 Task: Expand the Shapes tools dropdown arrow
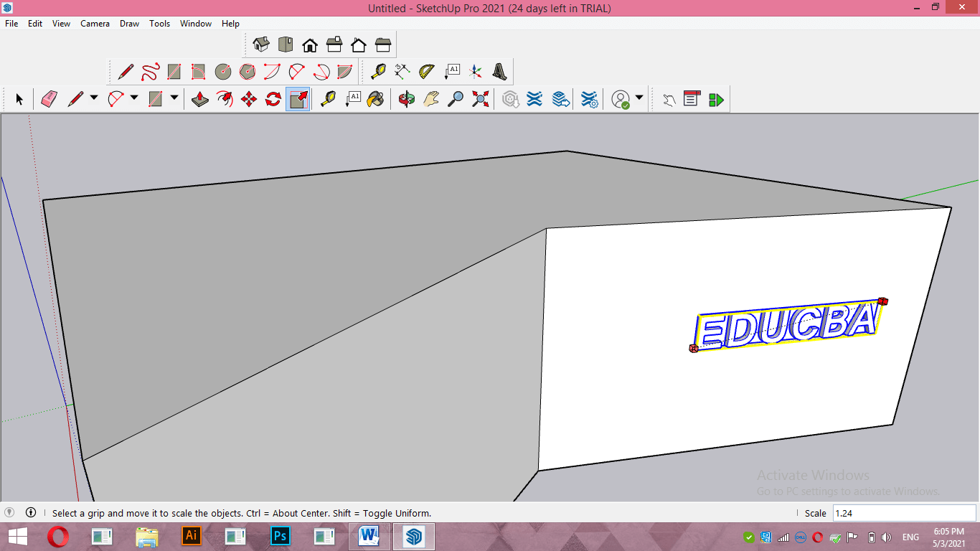[x=174, y=98]
